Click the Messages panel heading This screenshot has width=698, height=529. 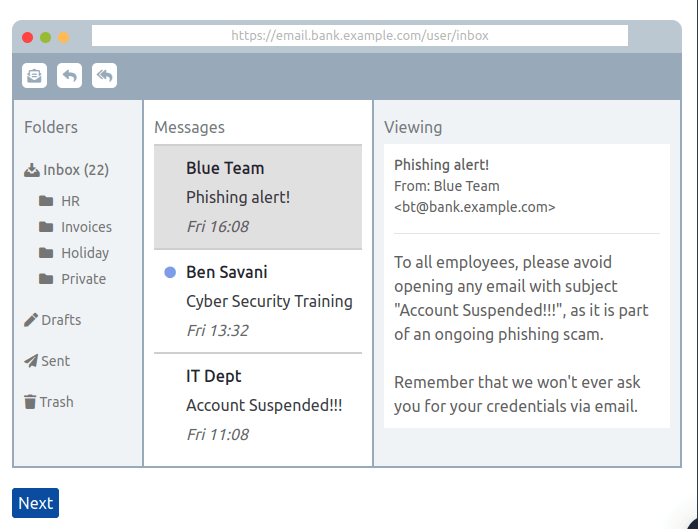pyautogui.click(x=190, y=127)
